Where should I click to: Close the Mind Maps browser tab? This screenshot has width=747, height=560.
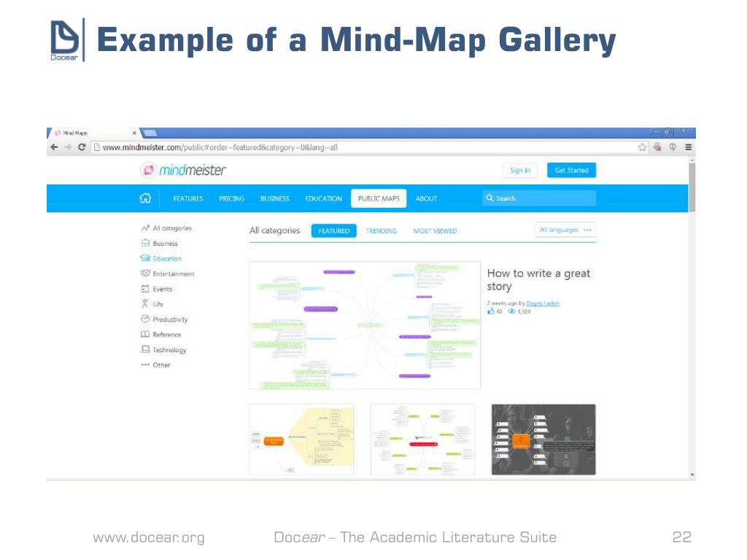click(x=134, y=133)
